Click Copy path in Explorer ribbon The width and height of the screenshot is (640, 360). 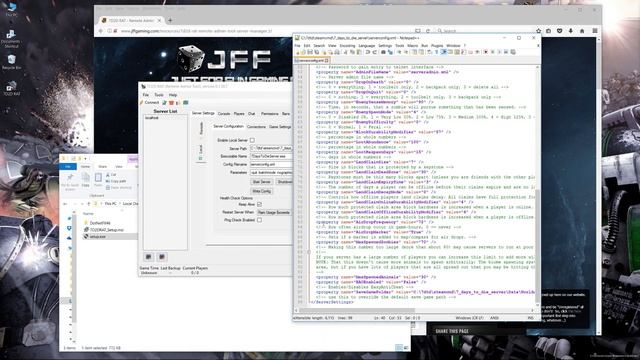tap(116, 181)
